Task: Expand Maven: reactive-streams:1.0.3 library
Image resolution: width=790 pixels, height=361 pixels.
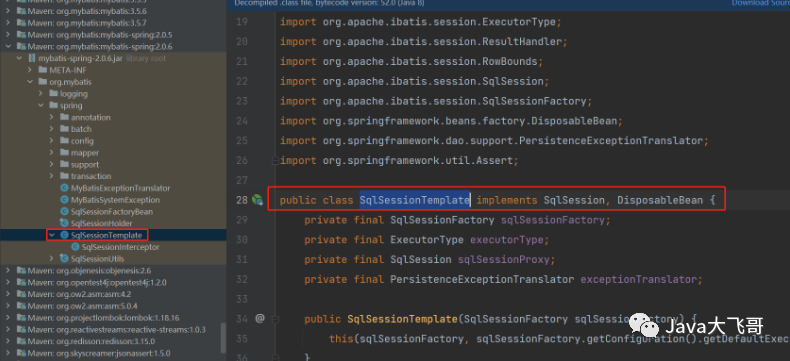Action: tap(8, 329)
